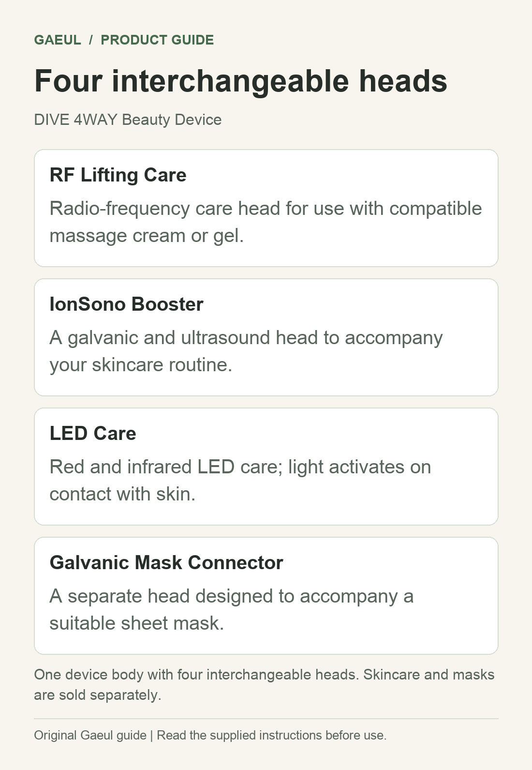Select the DIVE 4WAY Beauty Device subtitle
Viewport: 532px width, 770px height.
pyautogui.click(x=128, y=120)
